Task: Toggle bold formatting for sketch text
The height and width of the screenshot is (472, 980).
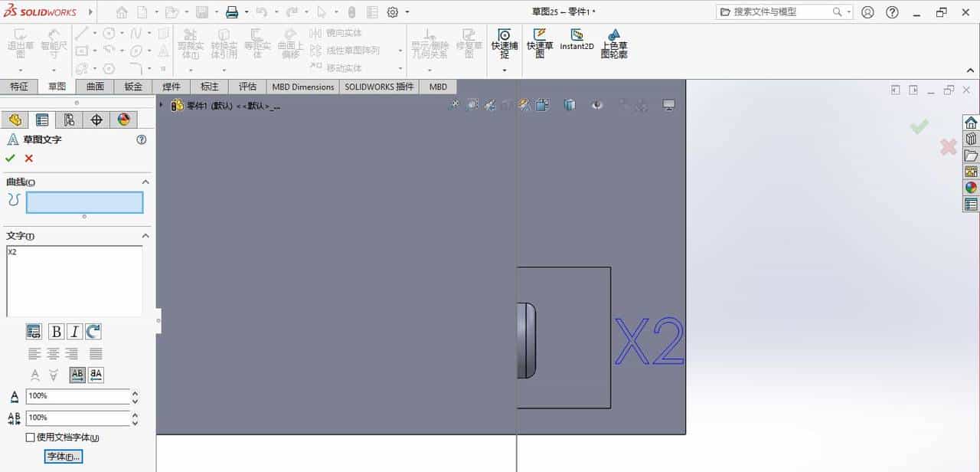Action: pyautogui.click(x=57, y=332)
